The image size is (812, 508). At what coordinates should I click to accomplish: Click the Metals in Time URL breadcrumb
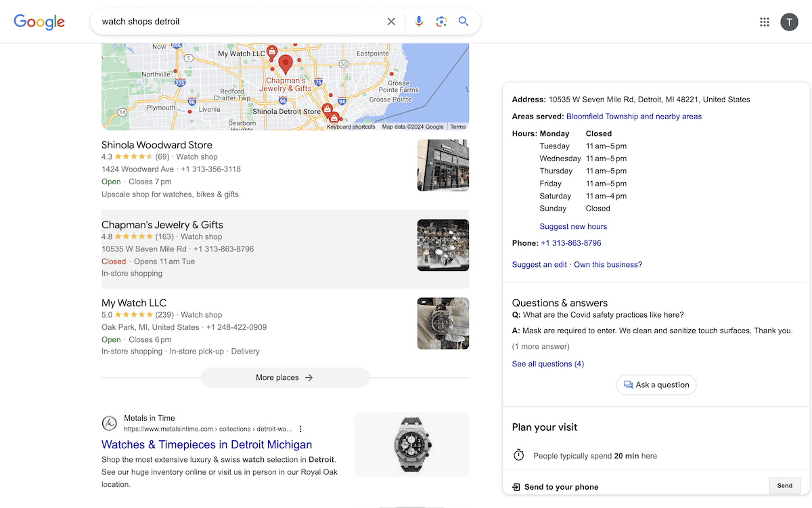tap(208, 429)
